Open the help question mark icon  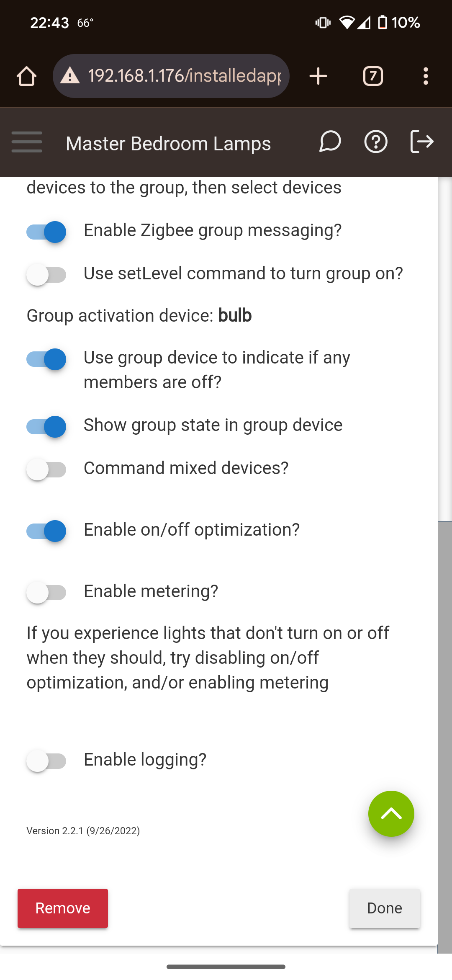[376, 142]
